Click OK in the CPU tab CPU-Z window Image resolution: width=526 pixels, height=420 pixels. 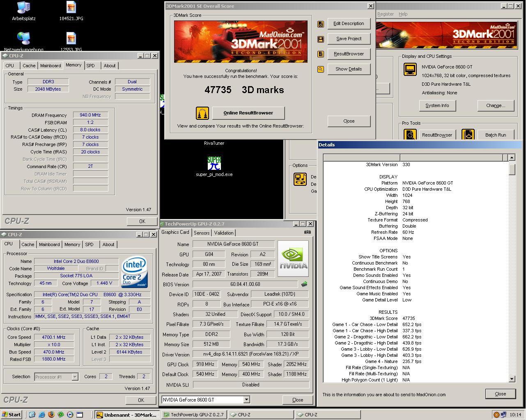[x=141, y=400]
